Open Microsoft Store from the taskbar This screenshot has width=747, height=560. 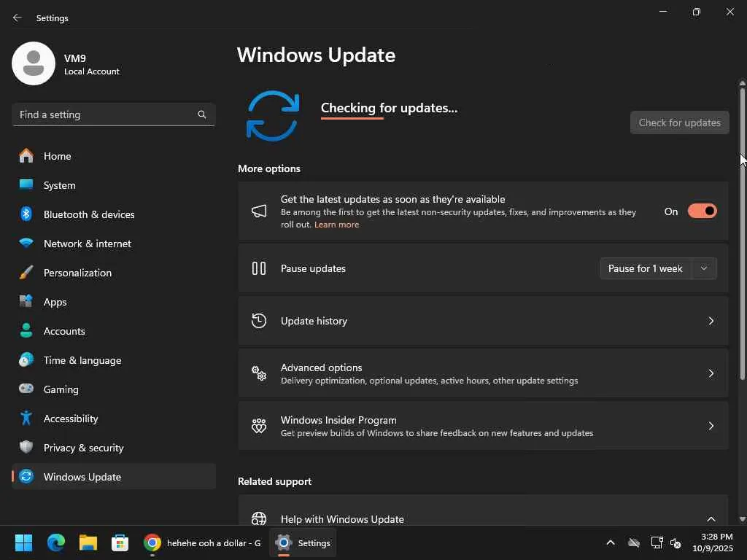[120, 542]
